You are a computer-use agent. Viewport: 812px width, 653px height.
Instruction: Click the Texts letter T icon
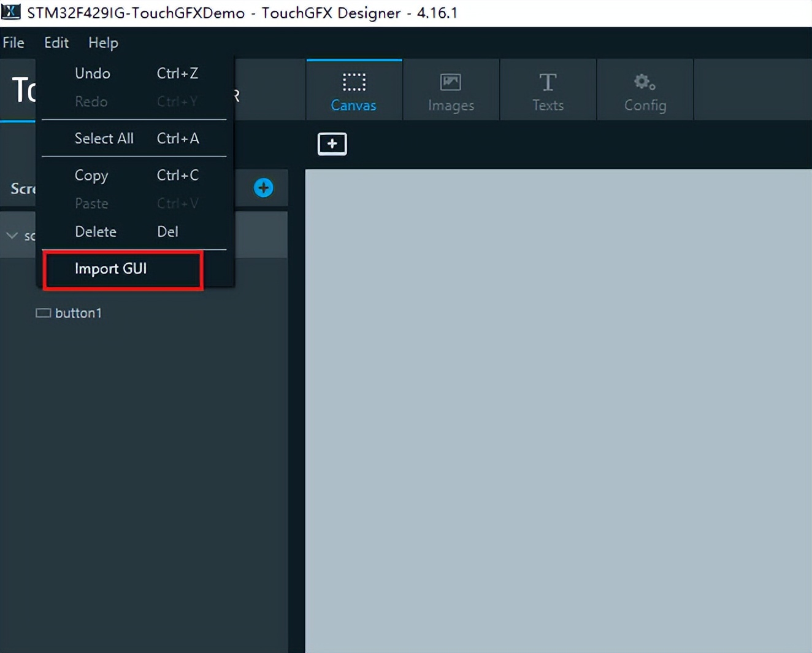[548, 82]
